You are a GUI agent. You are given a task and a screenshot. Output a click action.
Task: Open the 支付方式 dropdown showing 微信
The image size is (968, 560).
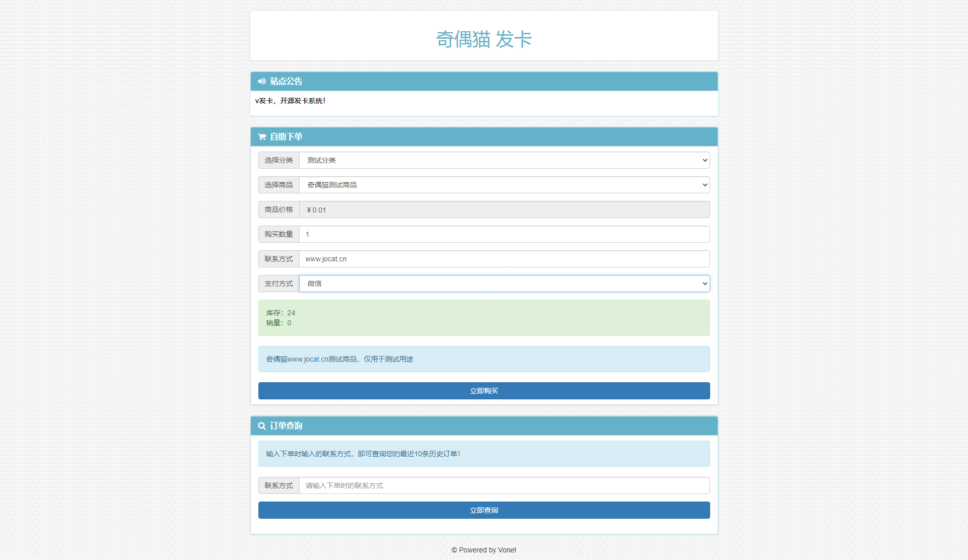[504, 284]
